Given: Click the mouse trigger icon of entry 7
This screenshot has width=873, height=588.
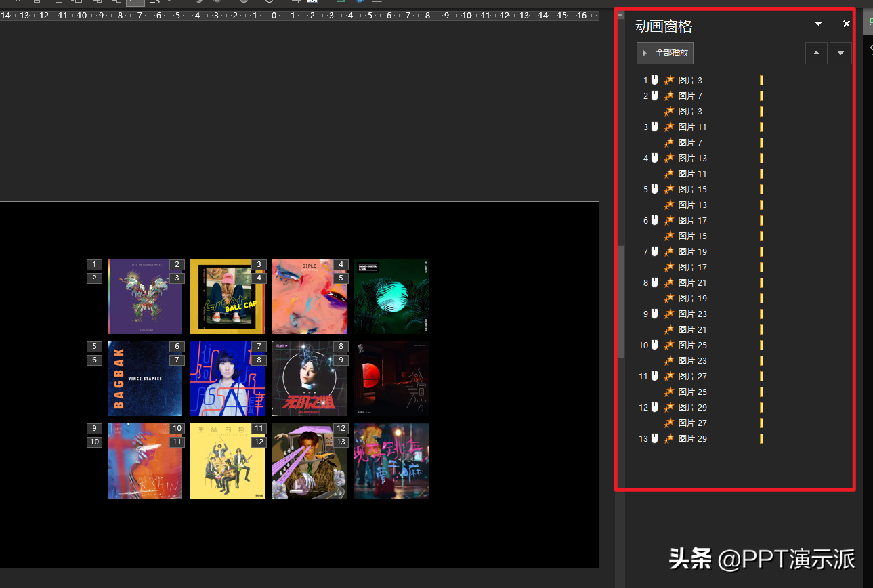Looking at the screenshot, I should tap(654, 251).
